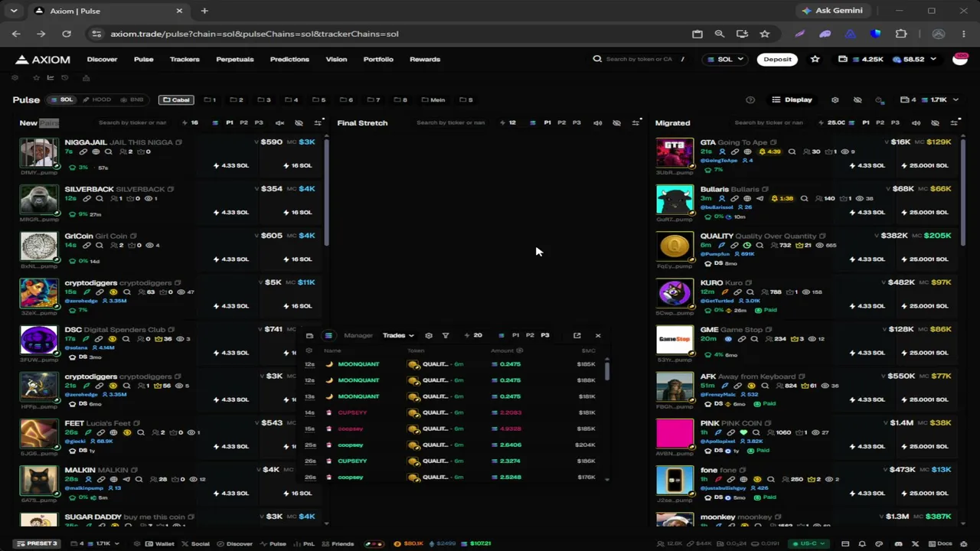Open the Discover menu
Viewport: 980px width, 551px height.
tap(102, 59)
